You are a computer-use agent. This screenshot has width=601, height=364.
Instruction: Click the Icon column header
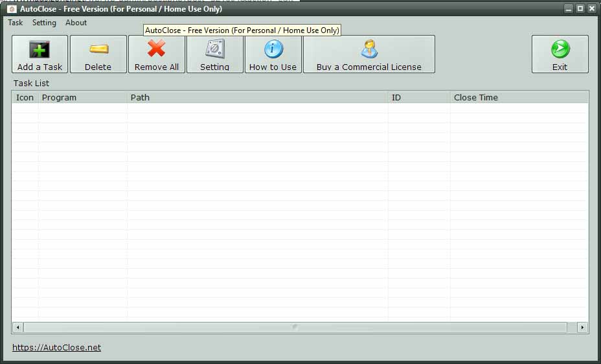click(x=25, y=98)
